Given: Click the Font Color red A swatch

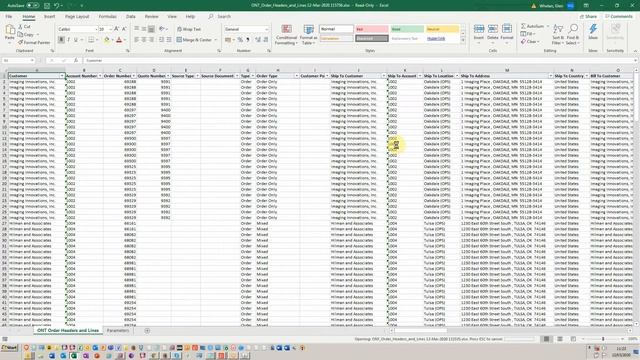Looking at the screenshot, I should (x=119, y=40).
